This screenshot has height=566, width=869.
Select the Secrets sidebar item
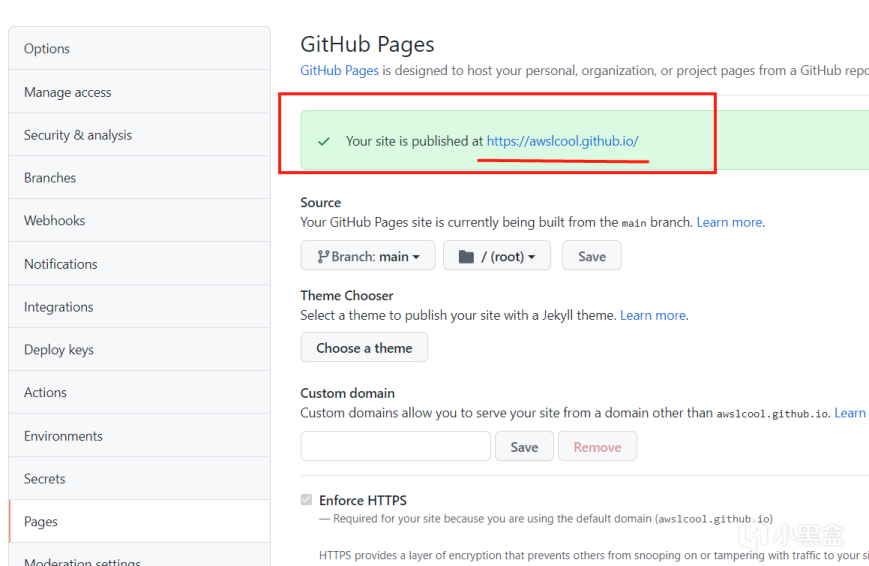45,479
